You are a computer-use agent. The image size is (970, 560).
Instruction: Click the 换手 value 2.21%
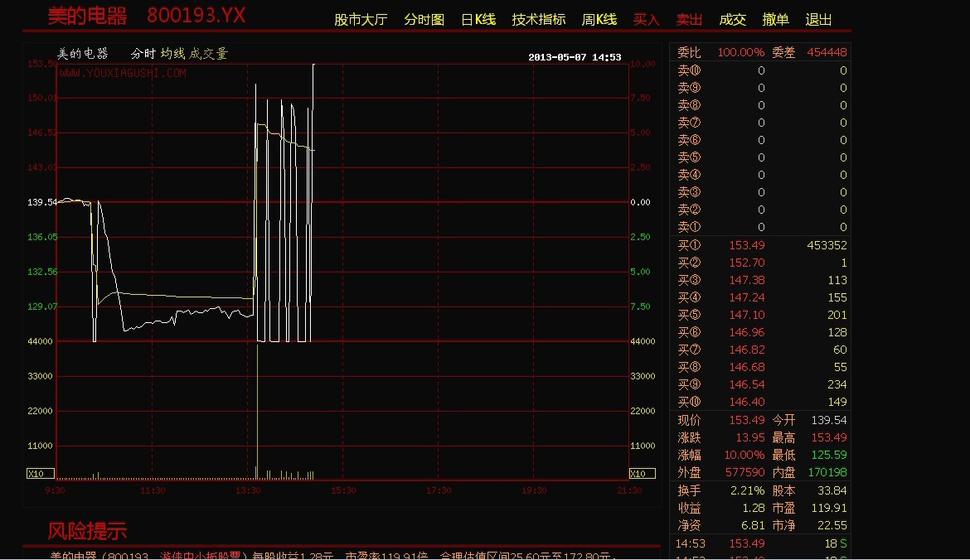point(747,490)
